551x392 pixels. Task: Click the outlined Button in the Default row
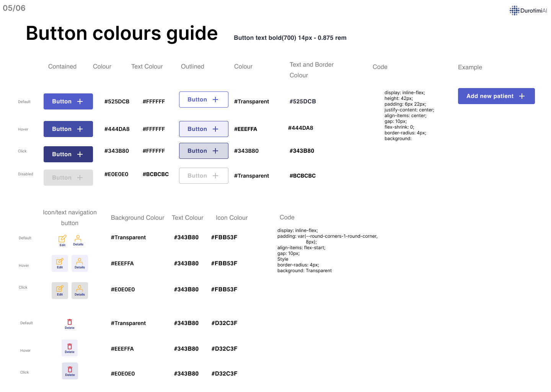204,99
